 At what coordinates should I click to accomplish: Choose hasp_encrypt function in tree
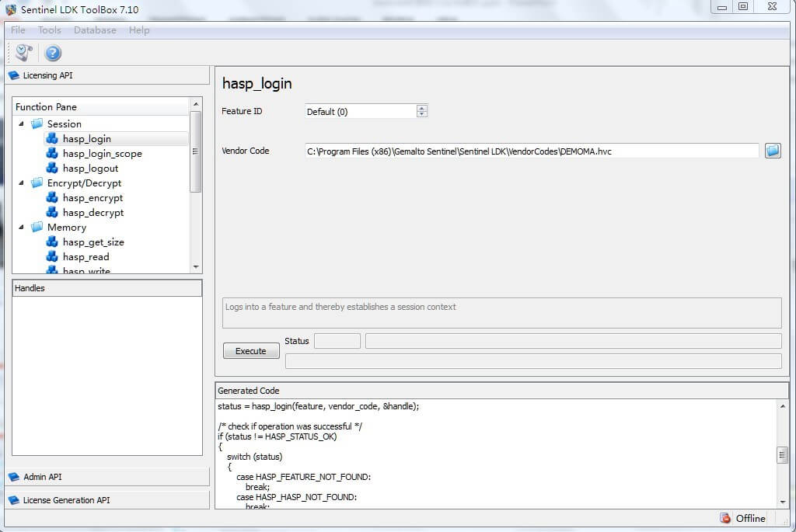click(93, 198)
